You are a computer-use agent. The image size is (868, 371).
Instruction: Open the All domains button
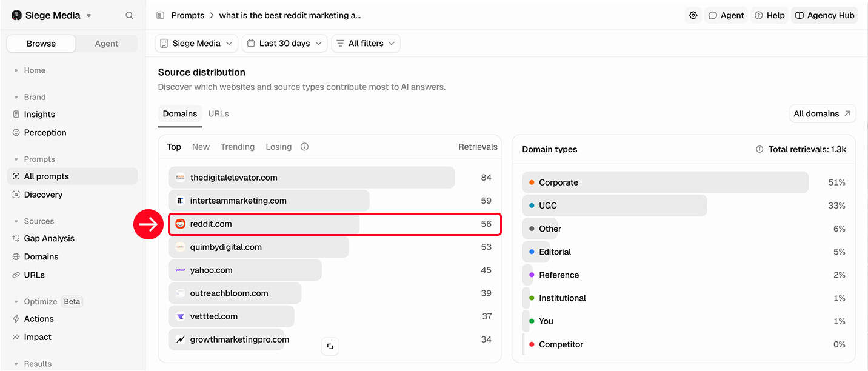823,113
